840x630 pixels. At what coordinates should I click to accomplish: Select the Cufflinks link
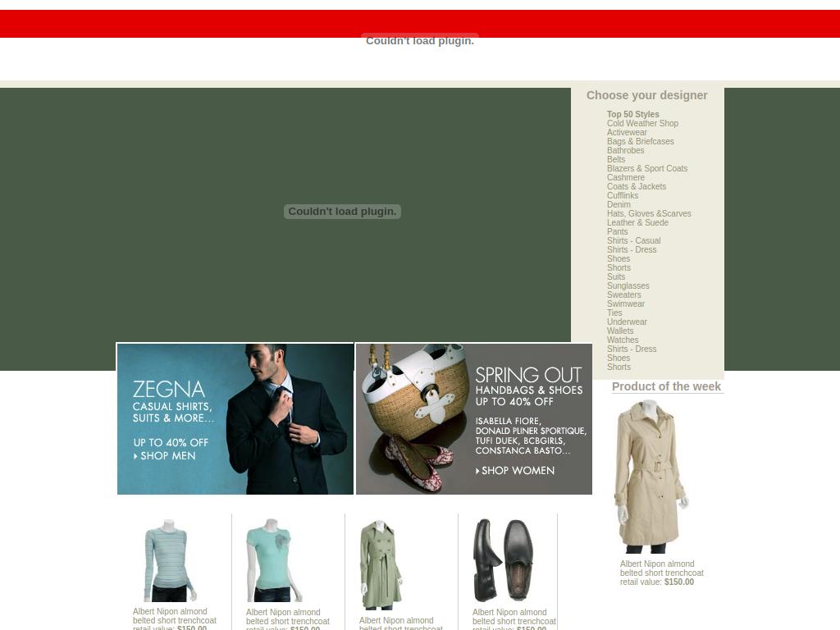(623, 195)
